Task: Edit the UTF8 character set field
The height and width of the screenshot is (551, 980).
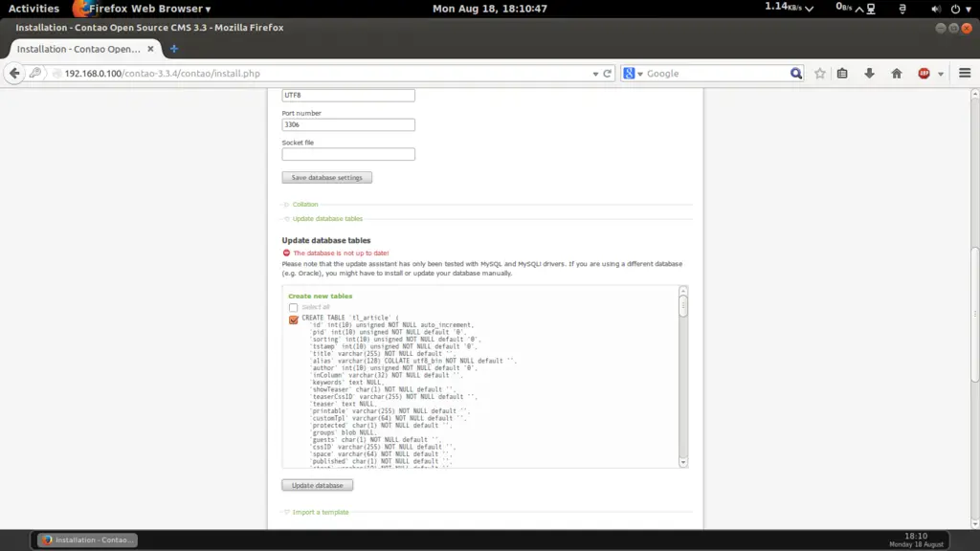Action: coord(348,95)
